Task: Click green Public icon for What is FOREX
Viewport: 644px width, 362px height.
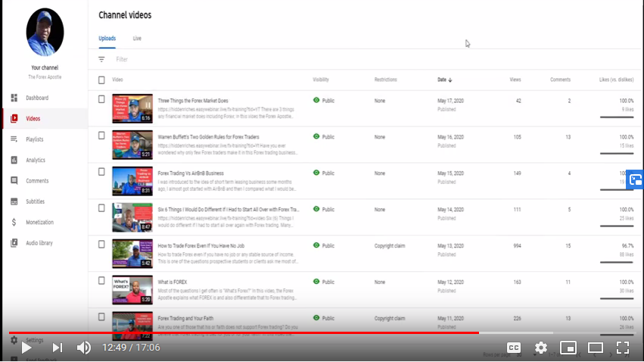Action: coord(316,282)
